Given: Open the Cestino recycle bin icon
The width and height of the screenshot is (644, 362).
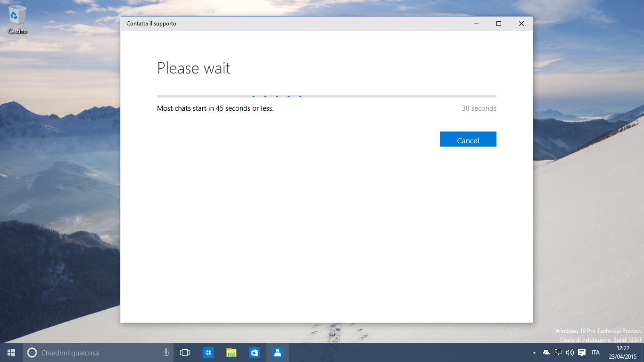Looking at the screenshot, I should 17,19.
